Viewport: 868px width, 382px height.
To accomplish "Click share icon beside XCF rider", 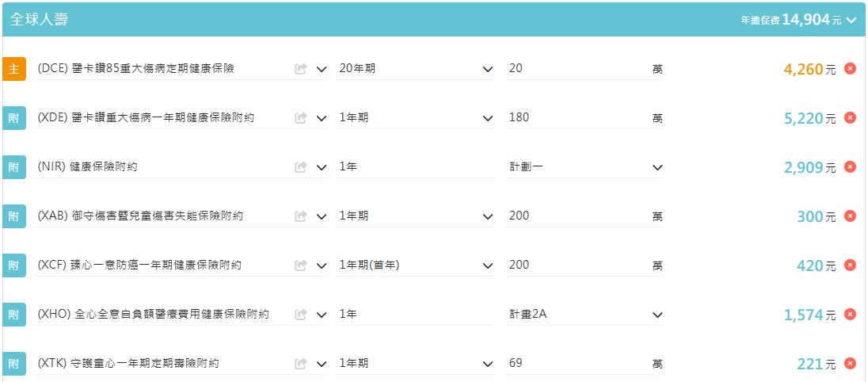I will (301, 265).
